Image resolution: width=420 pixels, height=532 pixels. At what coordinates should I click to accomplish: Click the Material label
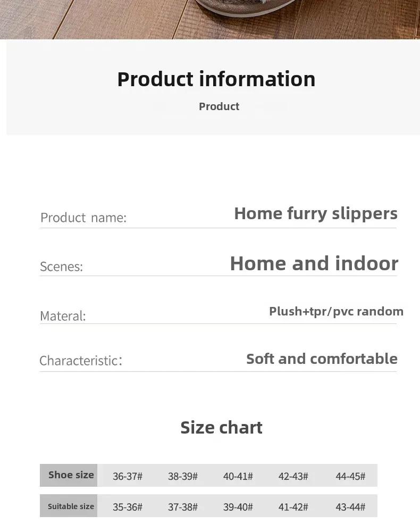[x=63, y=316]
